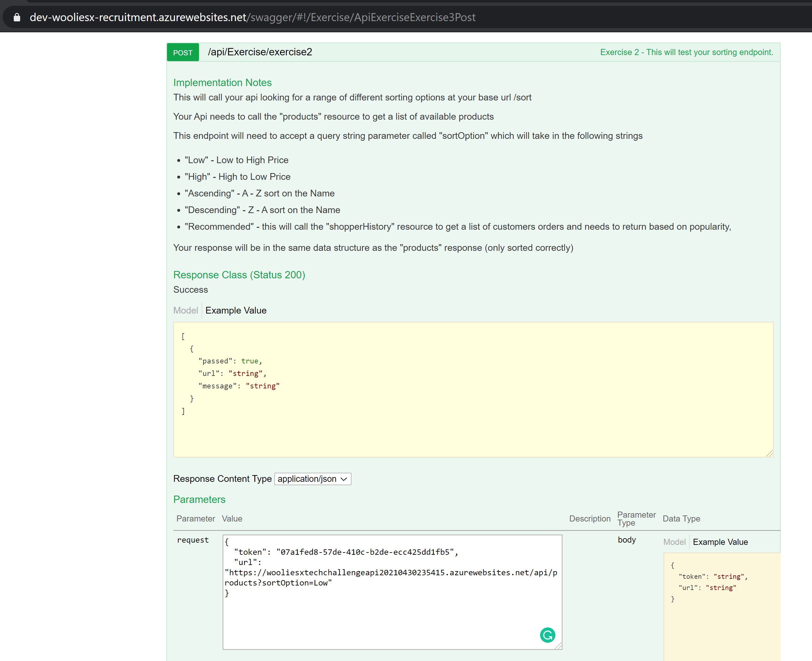Click the green Grammarly icon in textarea
The image size is (812, 661).
(547, 635)
